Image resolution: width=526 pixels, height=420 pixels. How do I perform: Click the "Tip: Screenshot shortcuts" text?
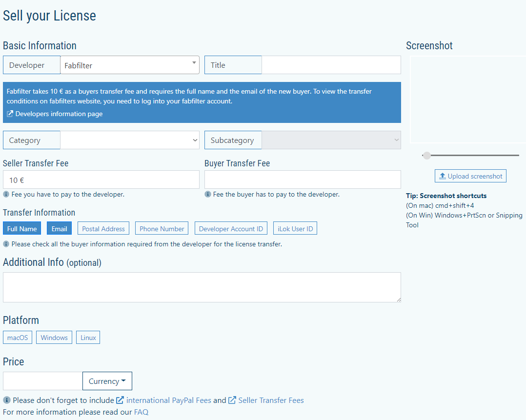pyautogui.click(x=446, y=196)
